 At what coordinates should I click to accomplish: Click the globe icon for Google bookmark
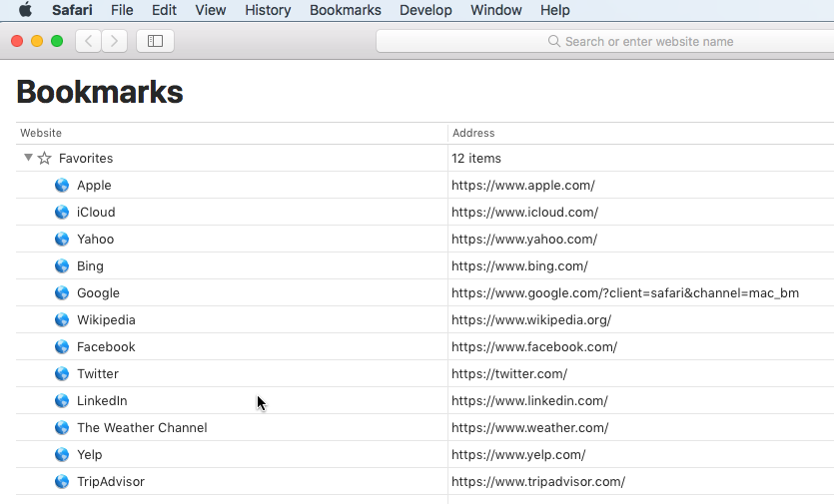tap(62, 293)
